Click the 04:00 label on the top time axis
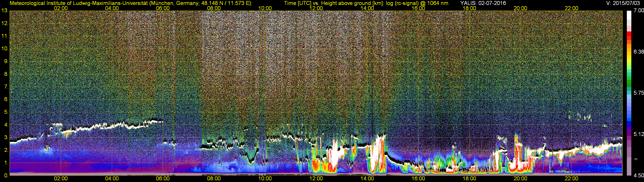This screenshot has height=182, width=644. click(112, 8)
